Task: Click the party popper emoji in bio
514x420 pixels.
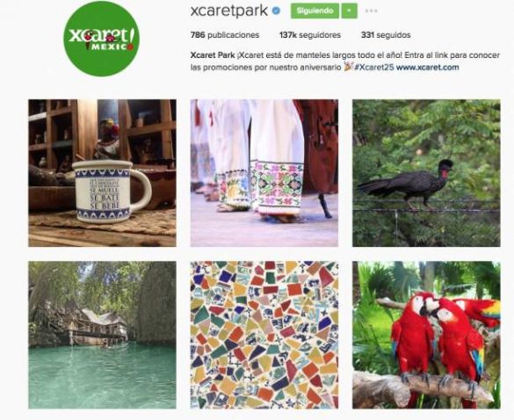Action: tap(348, 67)
